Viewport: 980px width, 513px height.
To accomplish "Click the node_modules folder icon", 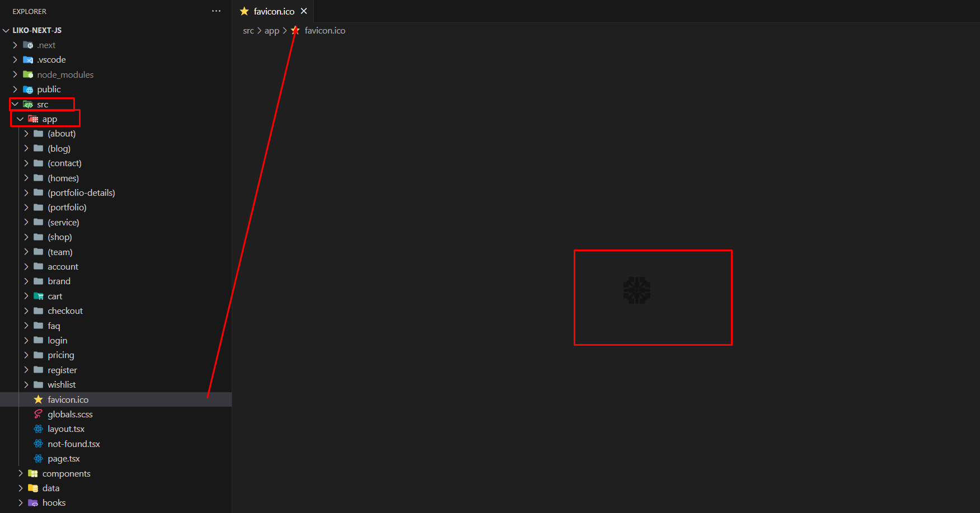I will pos(28,74).
